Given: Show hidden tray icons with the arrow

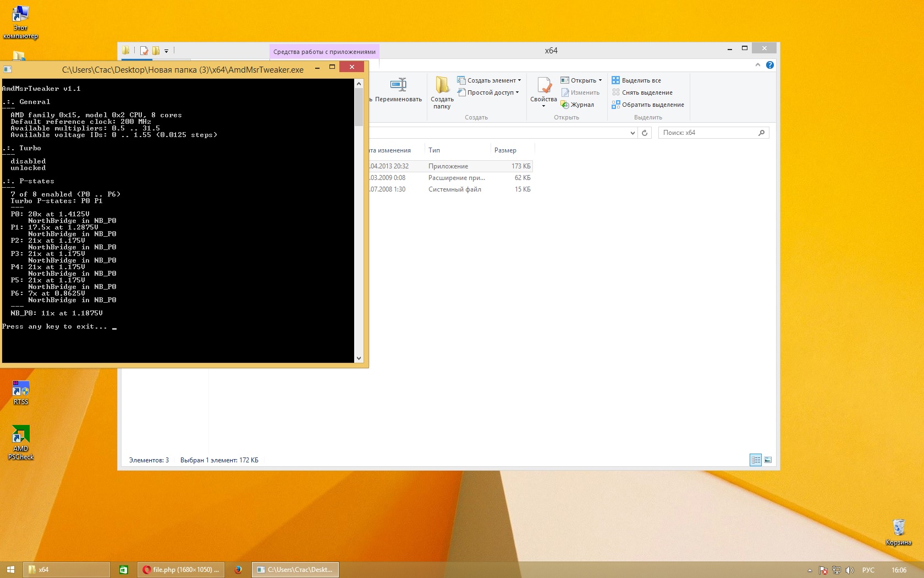Looking at the screenshot, I should (810, 570).
